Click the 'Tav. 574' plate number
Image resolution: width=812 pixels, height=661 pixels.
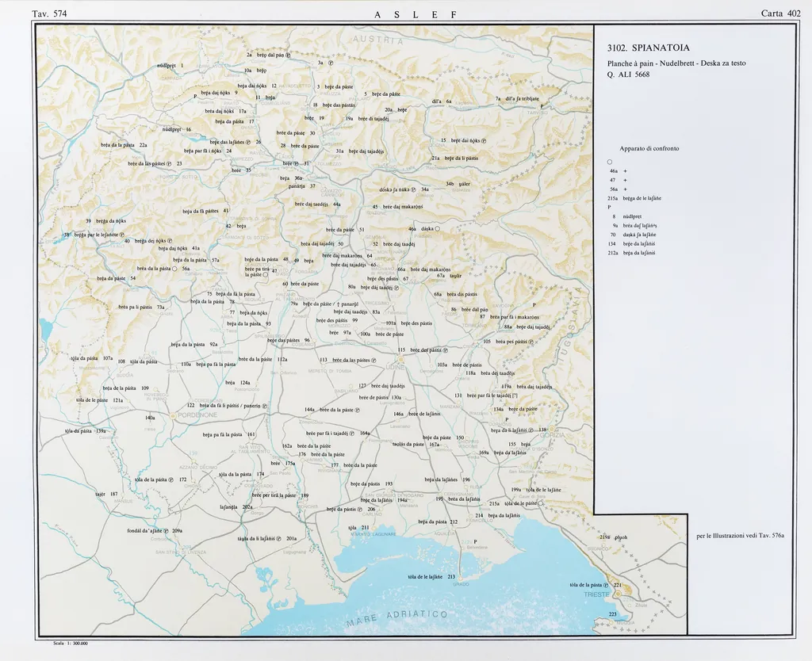[49, 13]
